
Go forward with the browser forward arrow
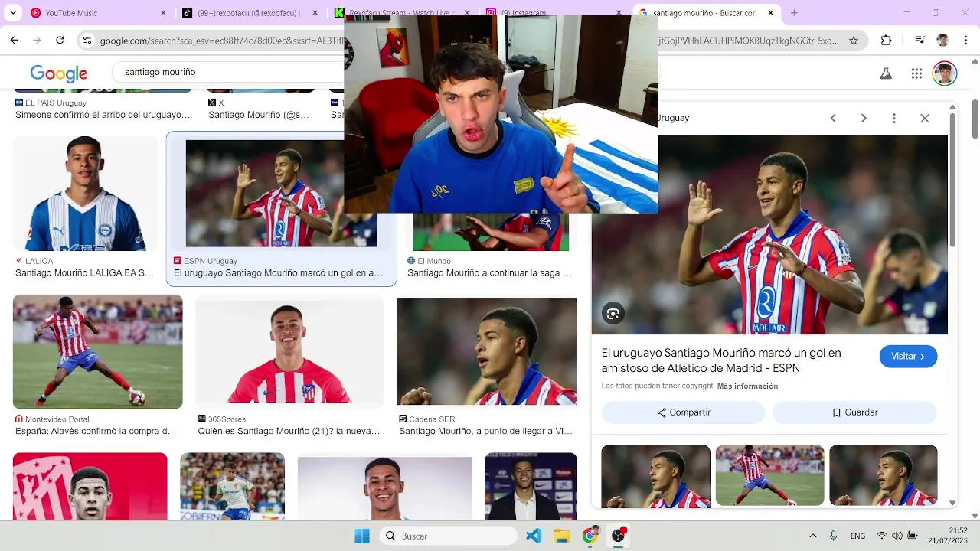coord(38,41)
